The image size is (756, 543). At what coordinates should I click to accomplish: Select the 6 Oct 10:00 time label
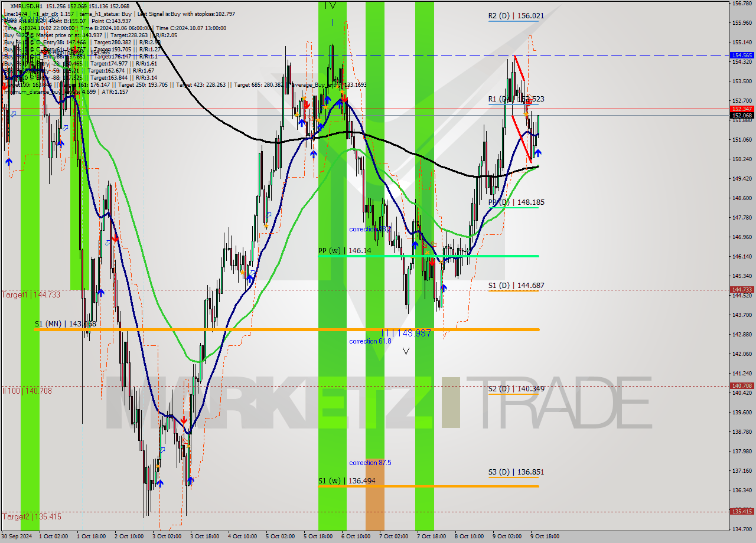pyautogui.click(x=356, y=537)
